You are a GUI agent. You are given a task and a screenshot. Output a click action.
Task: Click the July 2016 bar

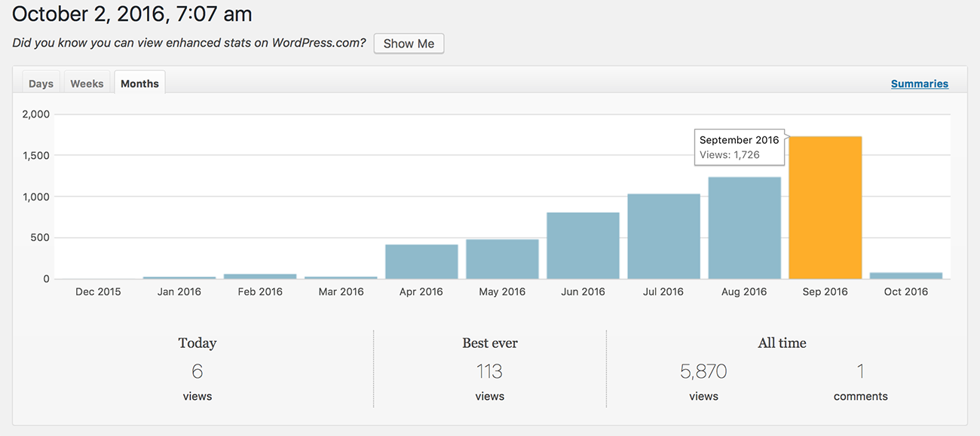(x=663, y=236)
